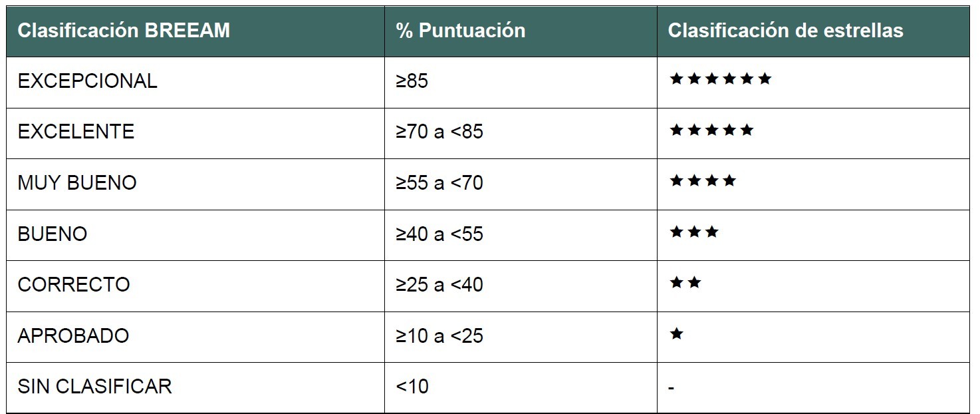Click 'Clasificación de estrellas' header cell
Screen dimensions: 980x414
[813, 31]
